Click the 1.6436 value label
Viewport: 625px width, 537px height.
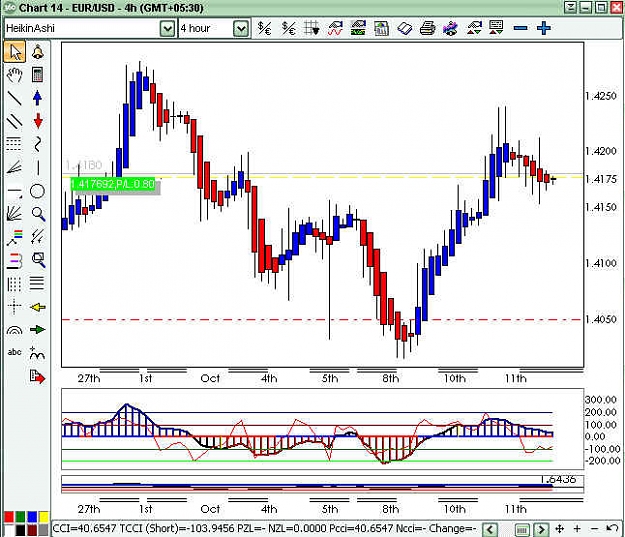[558, 480]
